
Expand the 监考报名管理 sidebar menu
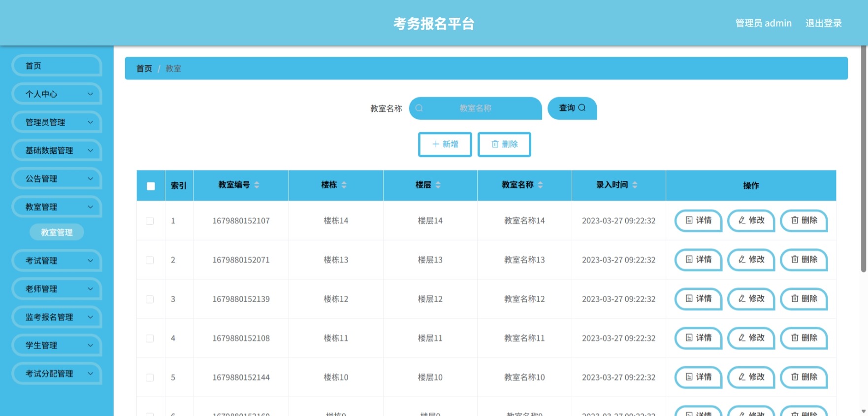click(x=57, y=317)
